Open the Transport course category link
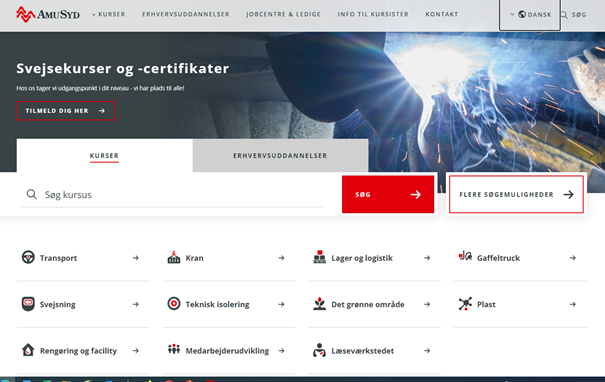 pyautogui.click(x=83, y=258)
